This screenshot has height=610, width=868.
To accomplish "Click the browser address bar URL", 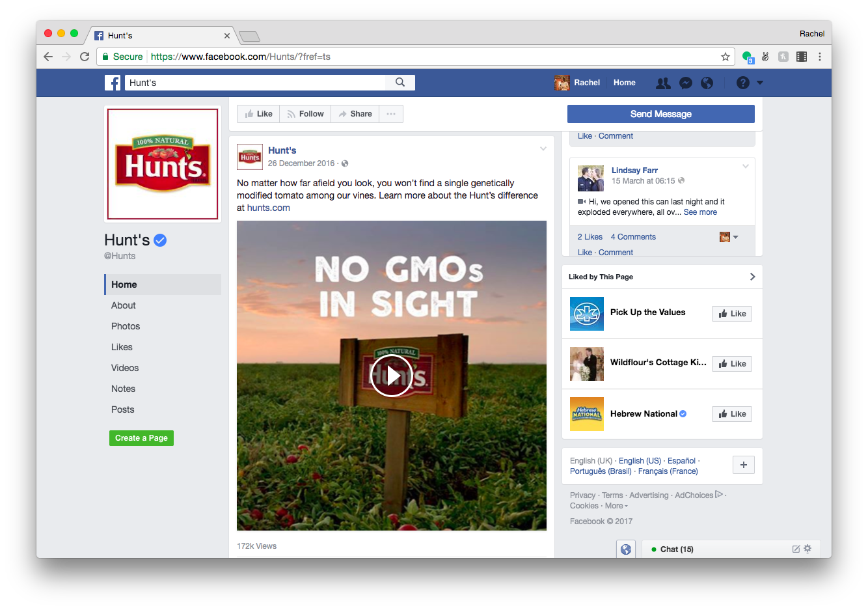I will [241, 57].
